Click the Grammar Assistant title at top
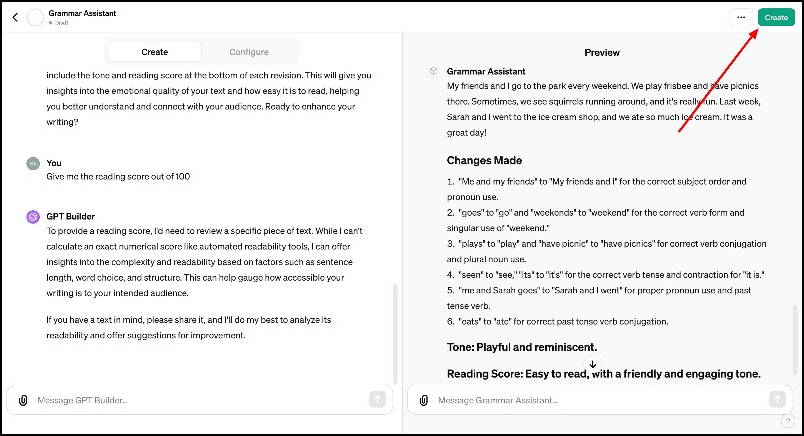 (x=82, y=13)
